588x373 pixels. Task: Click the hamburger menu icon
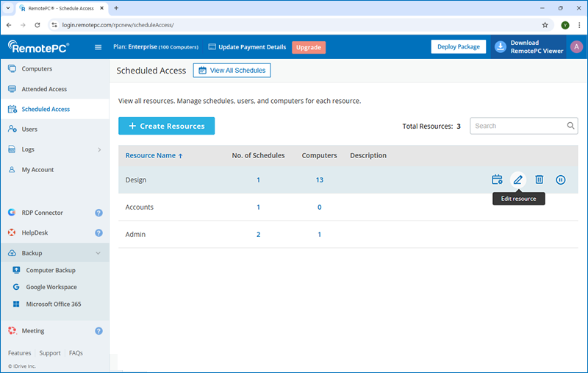[x=98, y=47]
